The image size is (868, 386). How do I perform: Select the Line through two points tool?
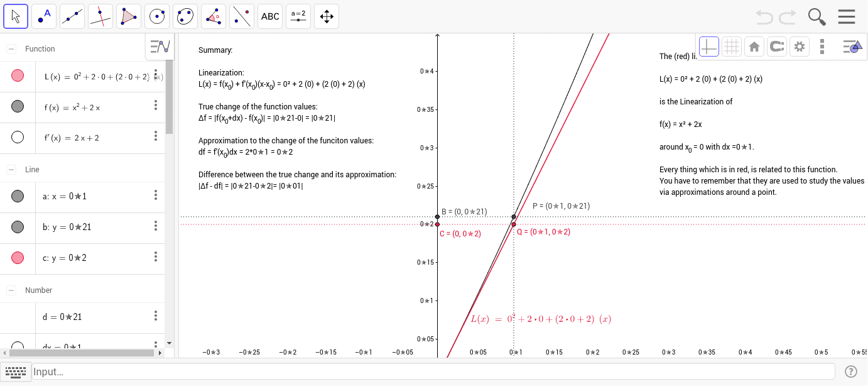coord(72,16)
